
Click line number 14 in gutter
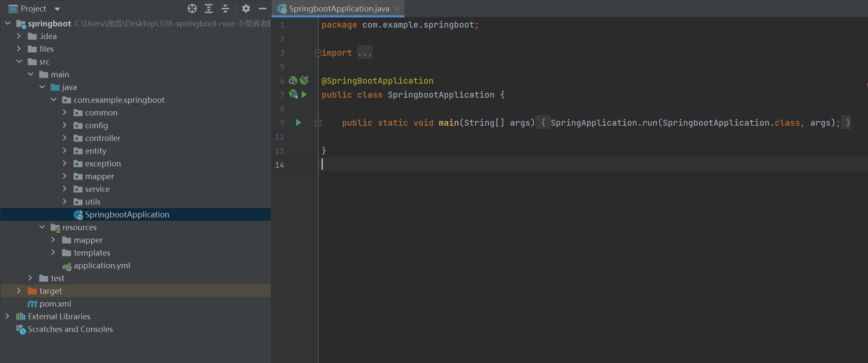click(279, 165)
